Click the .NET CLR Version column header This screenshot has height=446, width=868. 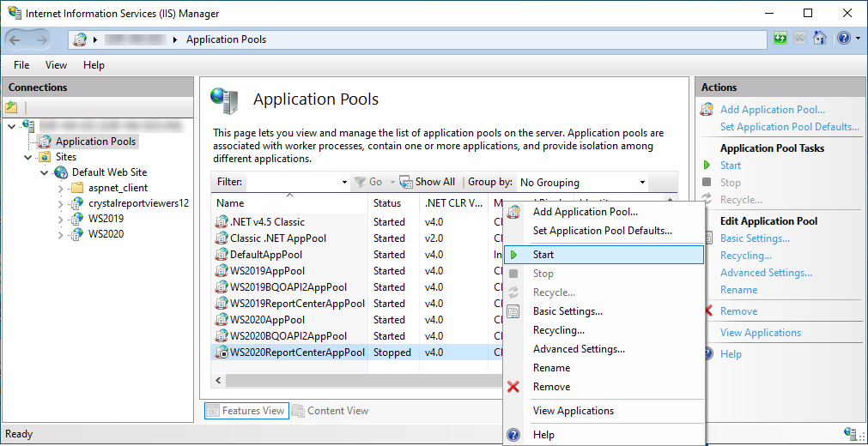click(454, 203)
